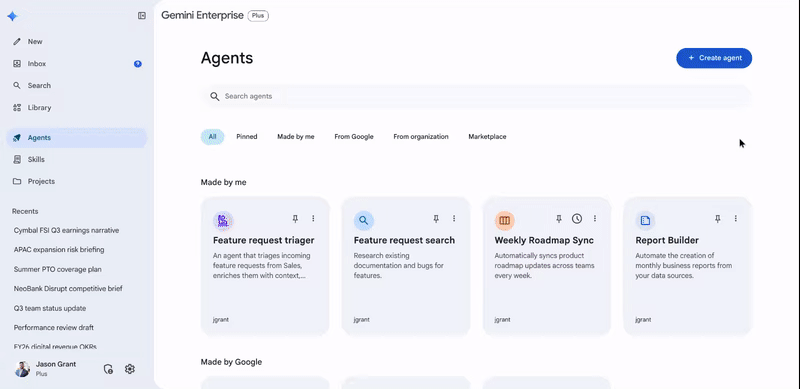Click the rocket icon beside Agents
Image resolution: width=800 pixels, height=389 pixels.
click(x=17, y=138)
